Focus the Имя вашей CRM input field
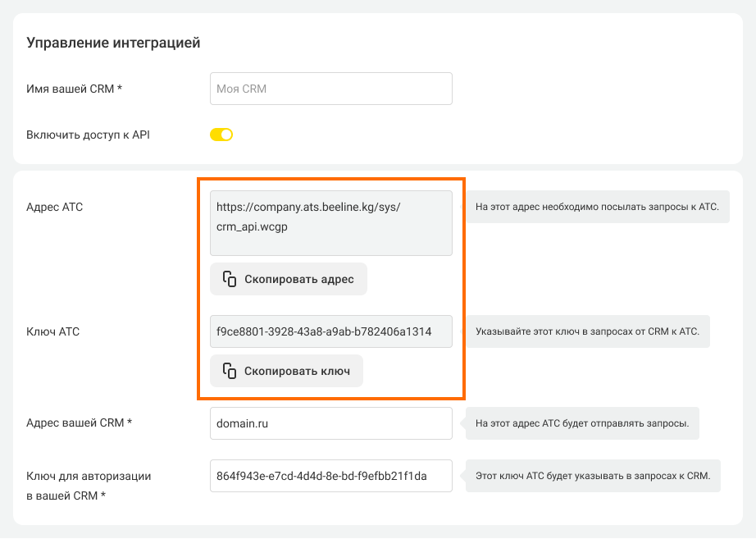Image resolution: width=756 pixels, height=539 pixels. tap(331, 89)
